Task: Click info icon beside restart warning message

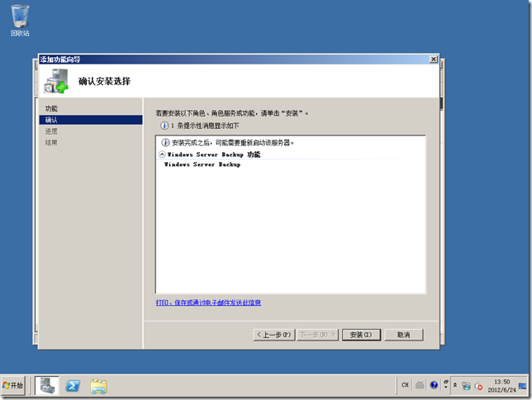Action: (x=165, y=143)
